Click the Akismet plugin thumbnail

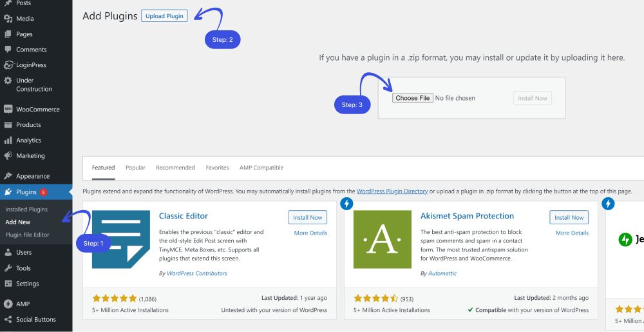click(x=383, y=239)
